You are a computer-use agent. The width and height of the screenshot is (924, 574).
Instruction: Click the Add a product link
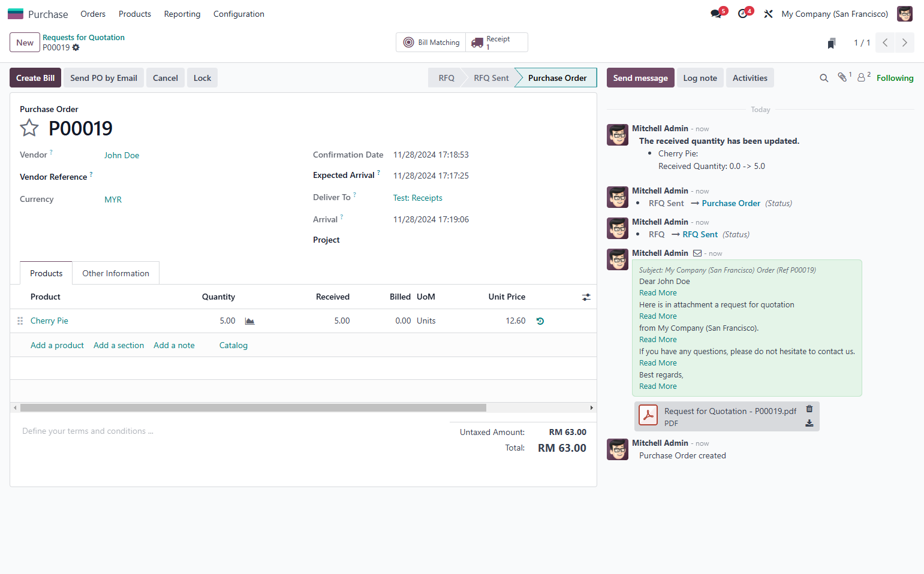click(57, 345)
